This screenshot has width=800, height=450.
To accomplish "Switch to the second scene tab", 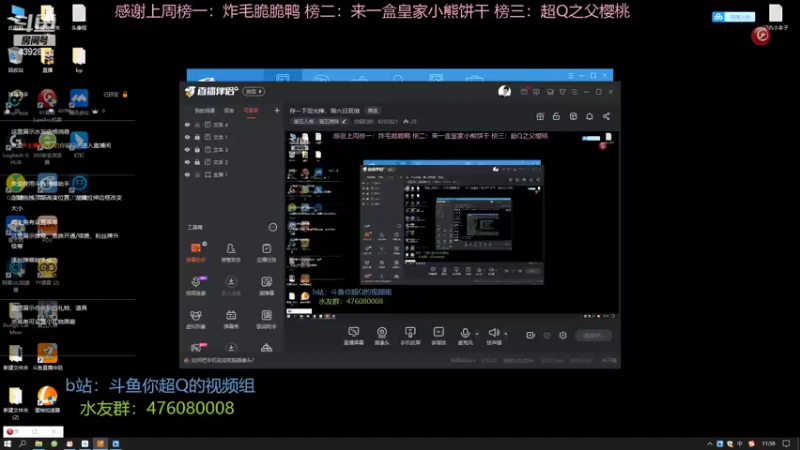I will click(229, 111).
